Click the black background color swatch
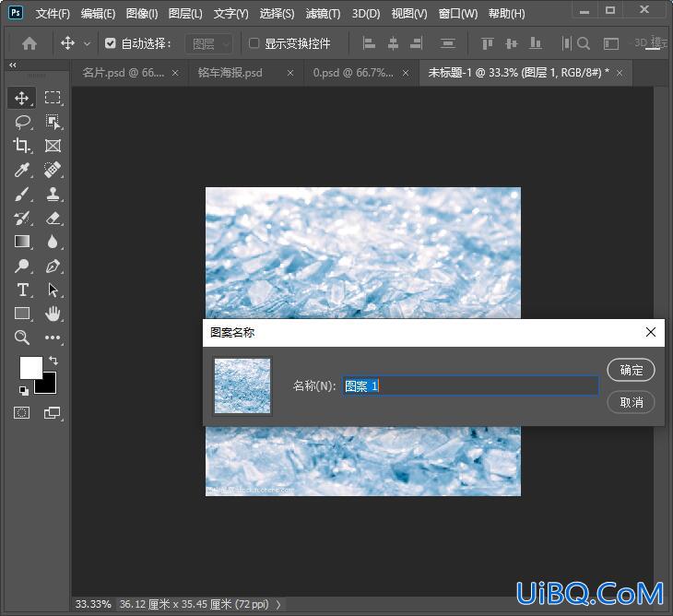673x616 pixels. pos(48,385)
